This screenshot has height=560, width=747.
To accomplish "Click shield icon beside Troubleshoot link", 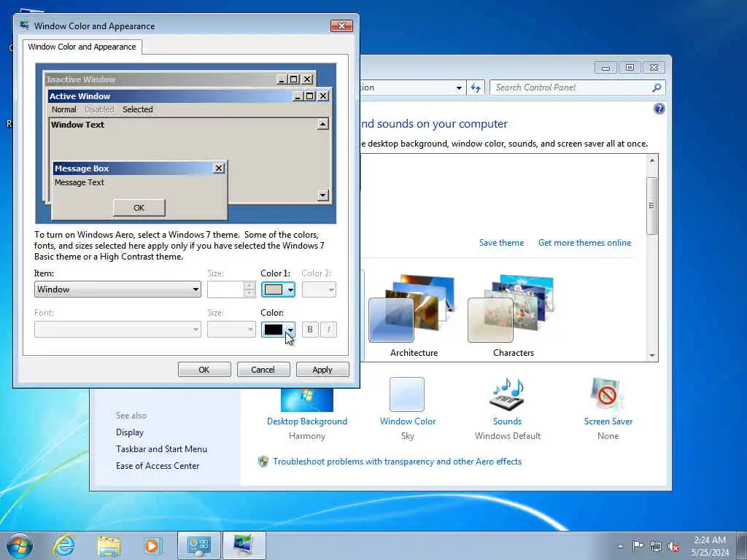I will [x=263, y=462].
